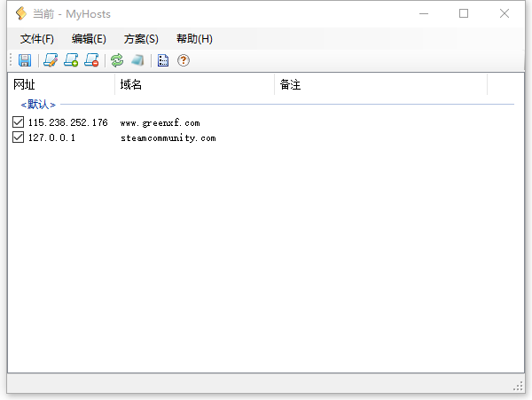Open Help via the question mark icon
The image size is (532, 400).
[184, 60]
